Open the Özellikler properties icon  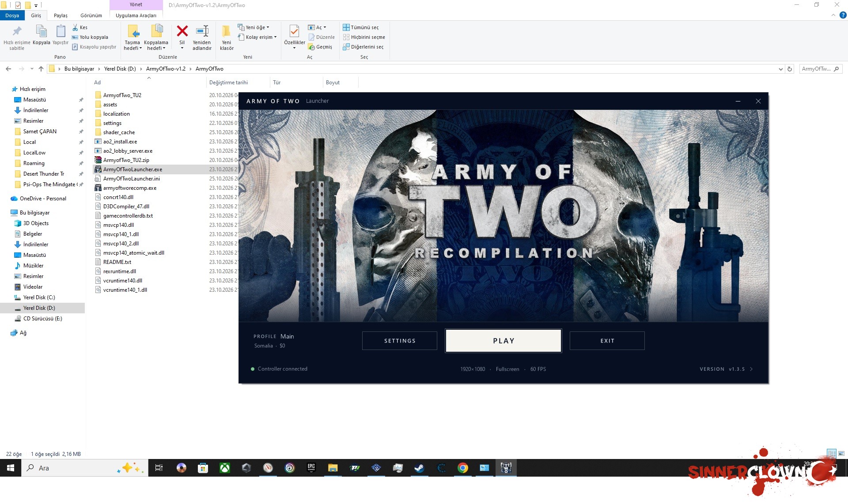pos(294,31)
